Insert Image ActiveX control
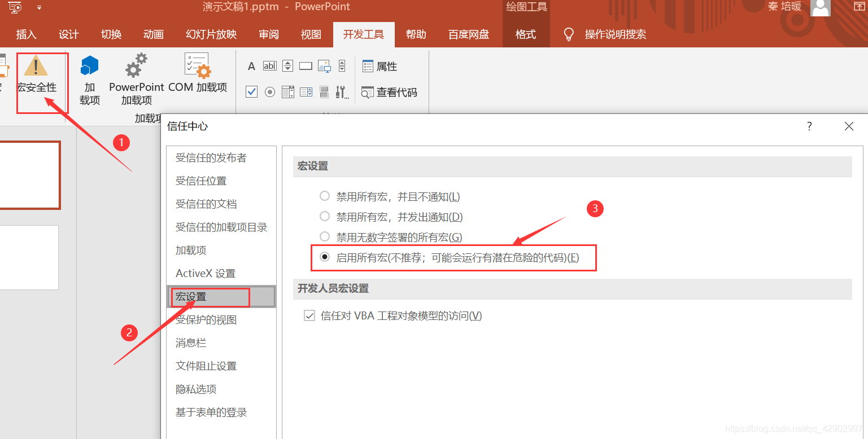 point(324,66)
